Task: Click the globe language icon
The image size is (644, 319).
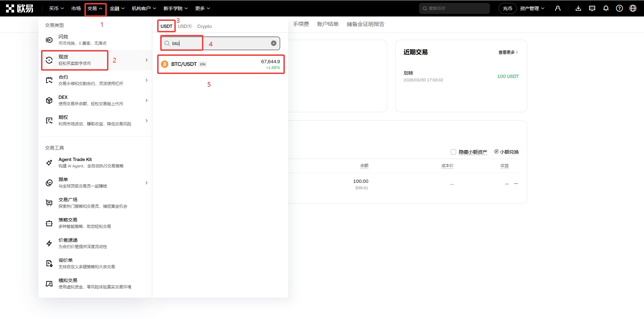Action: coord(633,8)
